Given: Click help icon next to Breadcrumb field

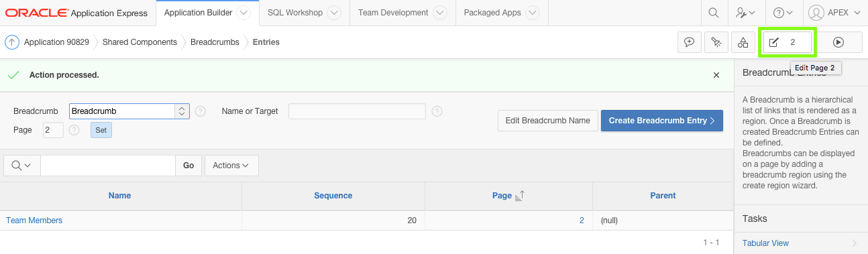Looking at the screenshot, I should point(200,111).
